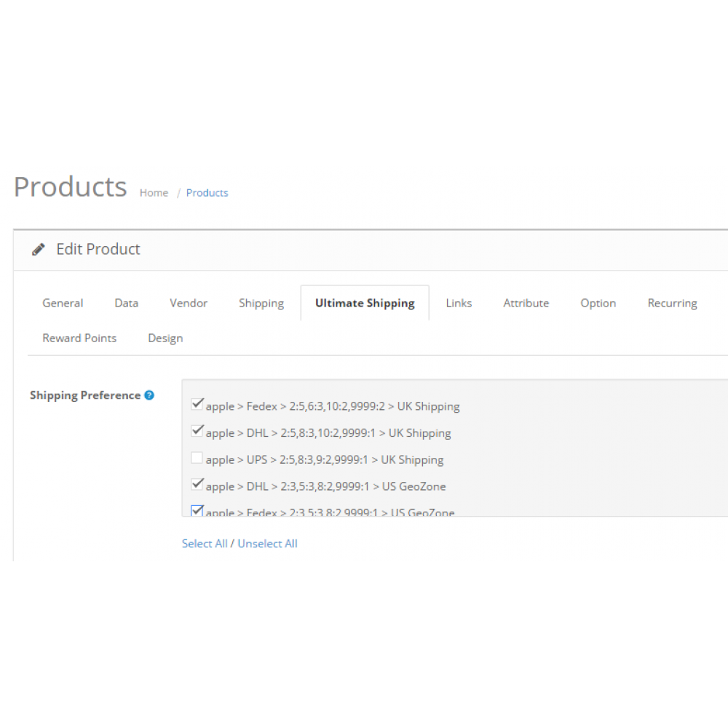Uncheck the DHL UK Shipping option
Image resolution: width=728 pixels, height=728 pixels.
(197, 430)
